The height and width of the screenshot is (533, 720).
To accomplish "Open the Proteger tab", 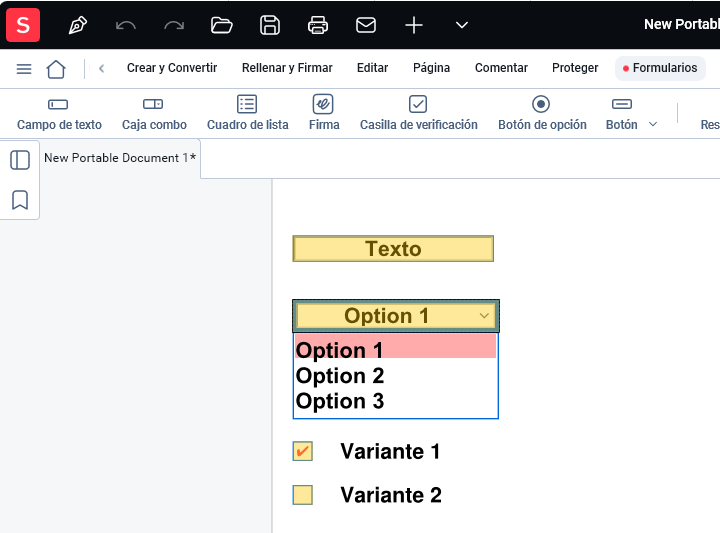I will coord(575,68).
